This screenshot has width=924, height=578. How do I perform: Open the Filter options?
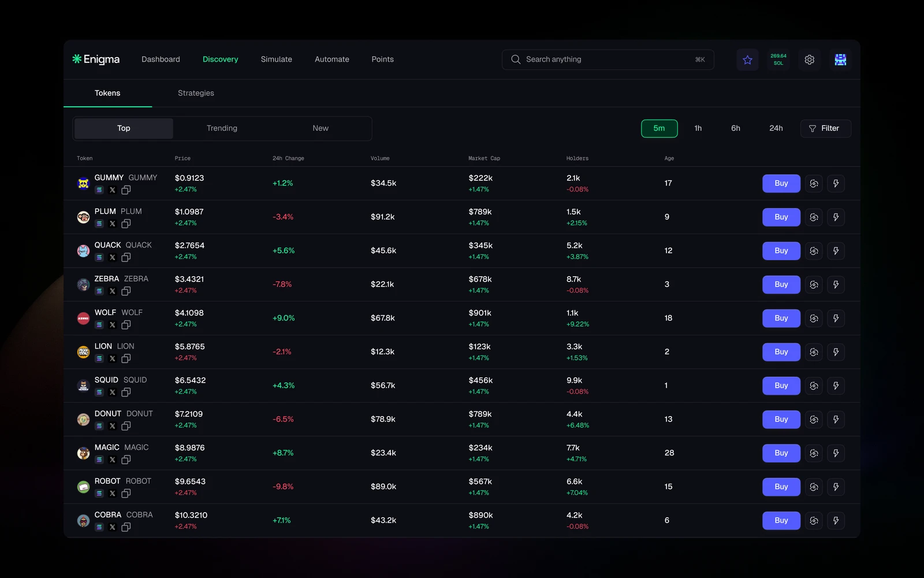[825, 128]
